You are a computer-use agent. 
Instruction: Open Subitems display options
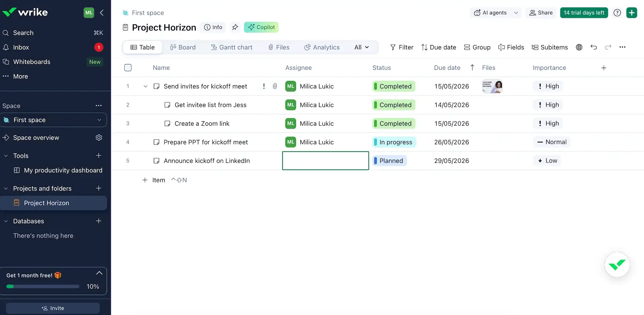(x=550, y=47)
